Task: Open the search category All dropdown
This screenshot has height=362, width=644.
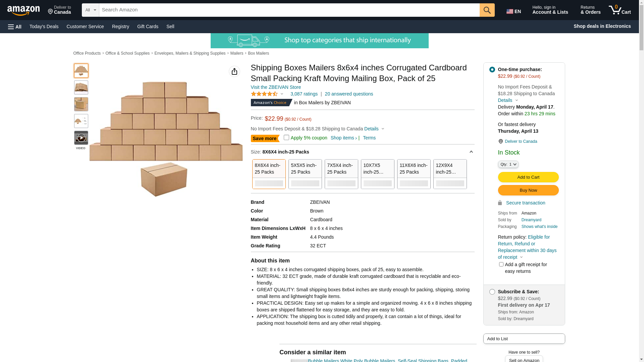Action: pos(91,10)
